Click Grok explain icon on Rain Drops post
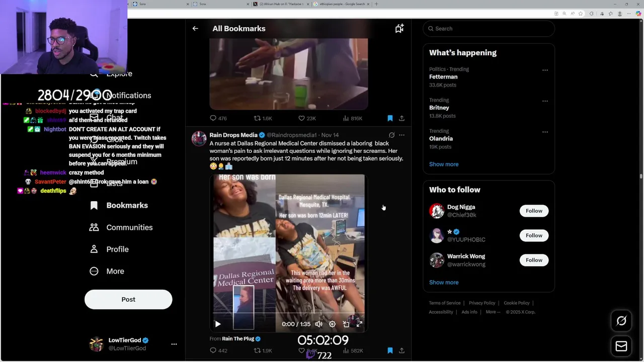 point(391,135)
